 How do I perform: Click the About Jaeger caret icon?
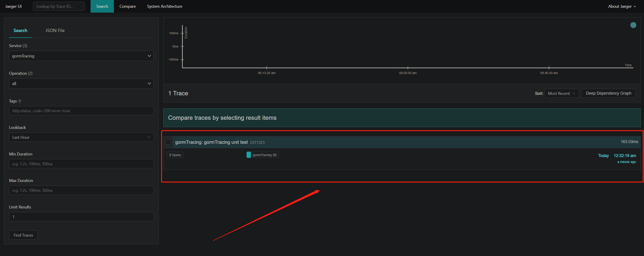click(x=635, y=6)
